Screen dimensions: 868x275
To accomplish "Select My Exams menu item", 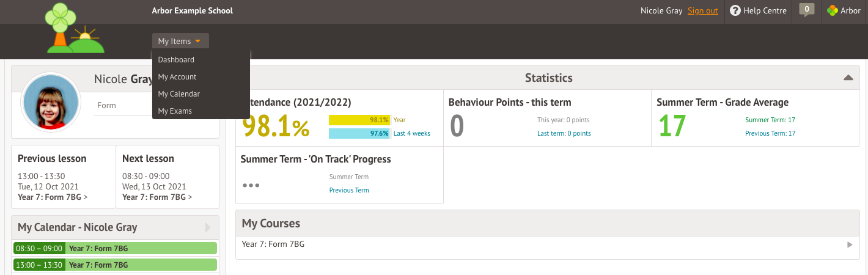I will pyautogui.click(x=175, y=111).
